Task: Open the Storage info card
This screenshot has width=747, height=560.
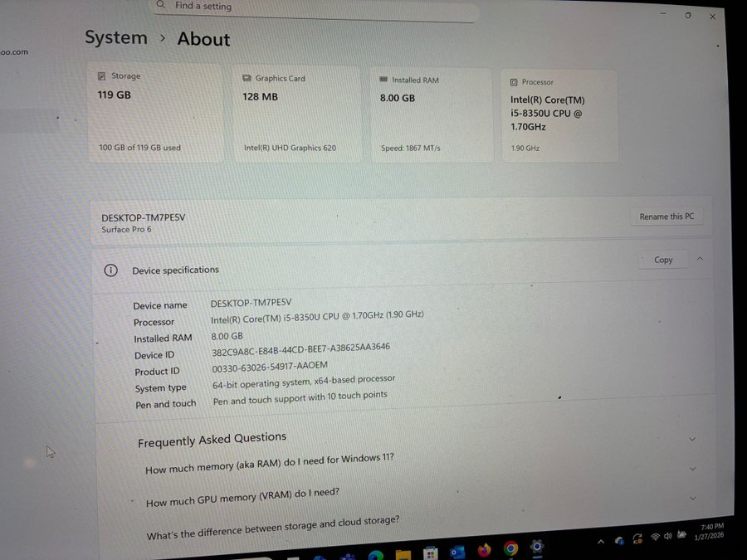Action: coord(155,113)
